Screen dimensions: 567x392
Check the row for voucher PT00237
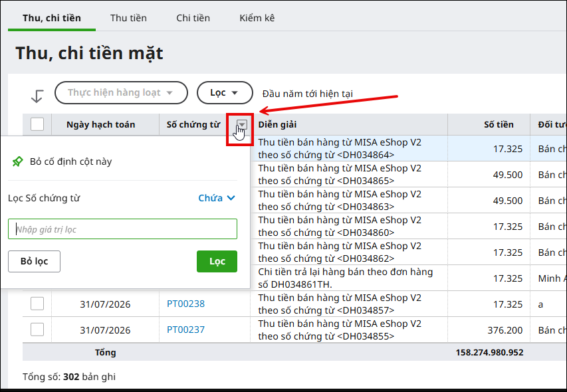[37, 330]
